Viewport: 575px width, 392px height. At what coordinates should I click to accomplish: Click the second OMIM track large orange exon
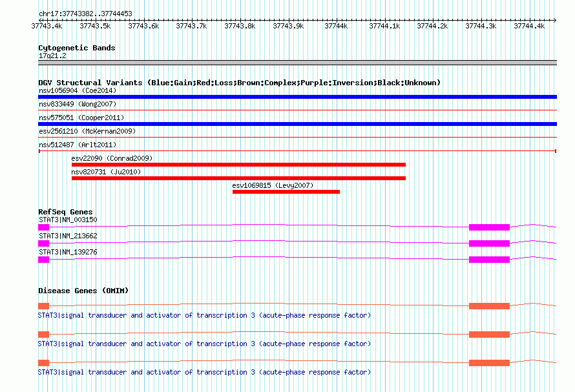[489, 335]
